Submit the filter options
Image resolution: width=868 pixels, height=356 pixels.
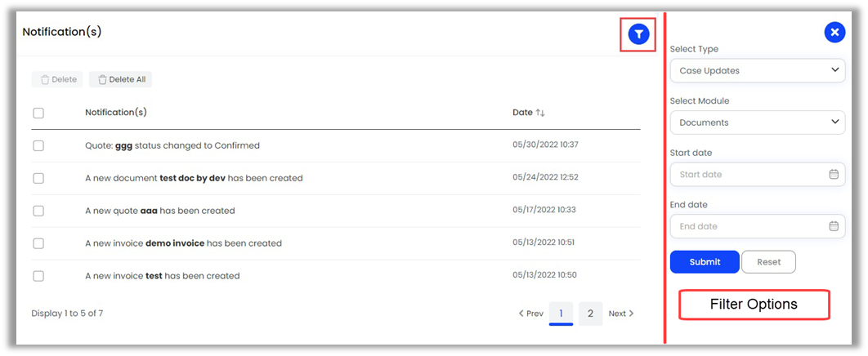[705, 262]
